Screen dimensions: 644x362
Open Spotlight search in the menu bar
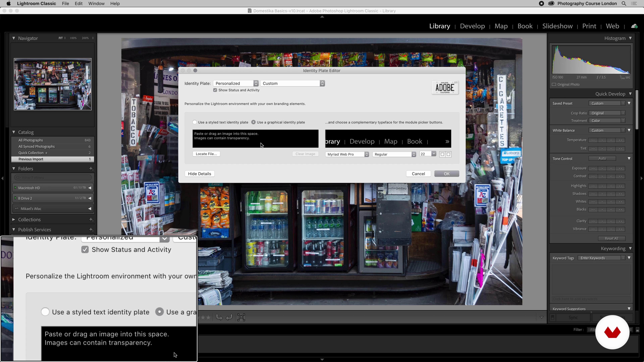[624, 4]
